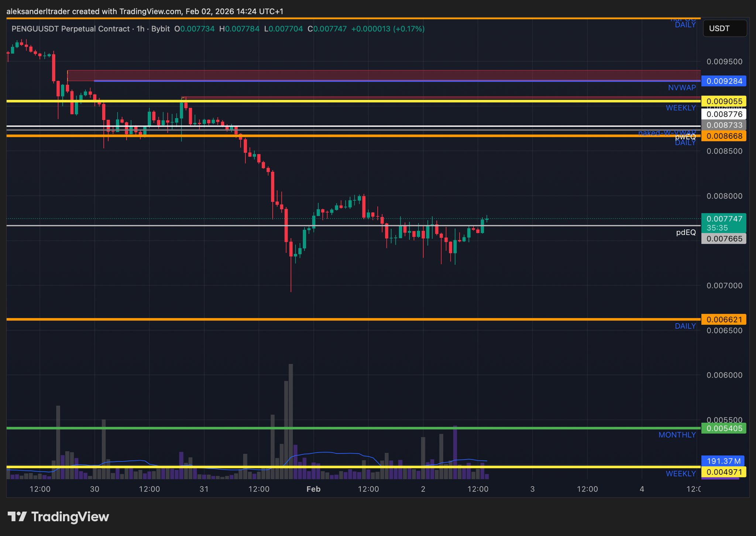Open the USDT currency selector
The height and width of the screenshot is (536, 756).
click(725, 28)
